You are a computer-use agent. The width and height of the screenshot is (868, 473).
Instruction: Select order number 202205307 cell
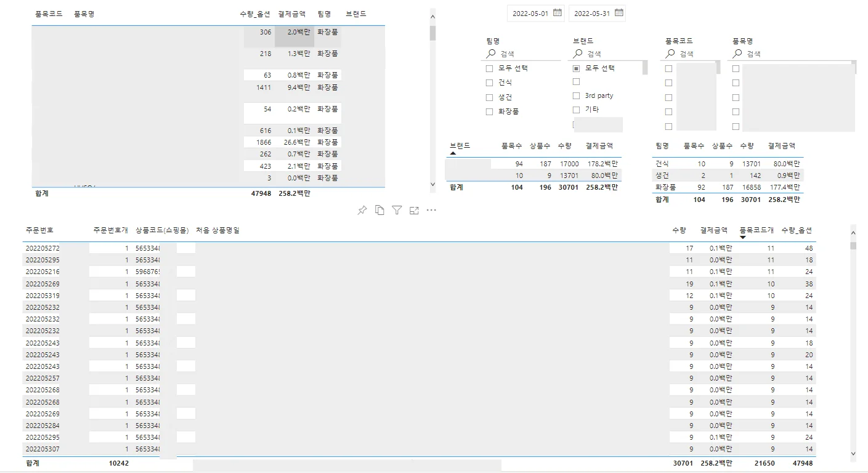click(43, 449)
